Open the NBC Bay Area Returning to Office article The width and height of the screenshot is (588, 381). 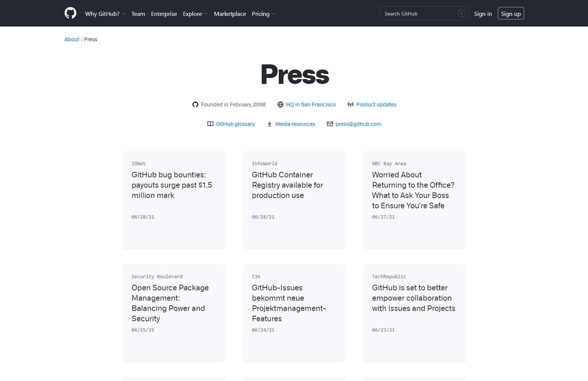pos(414,200)
